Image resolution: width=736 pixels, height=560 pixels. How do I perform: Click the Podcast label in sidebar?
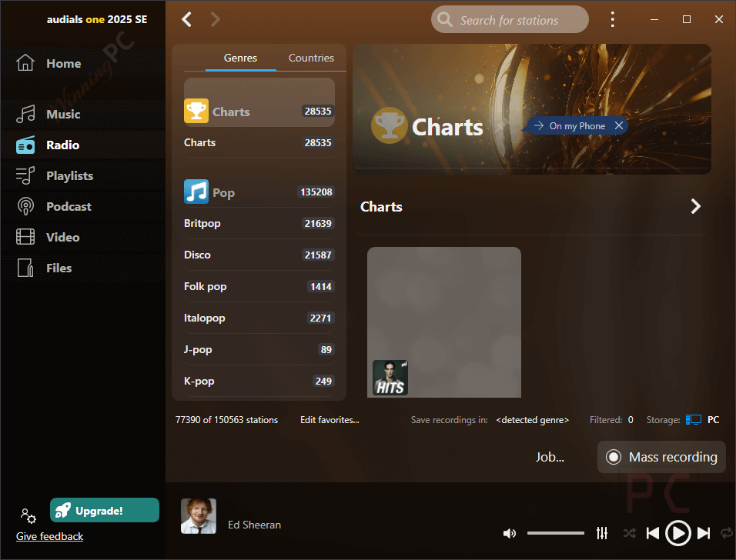pyautogui.click(x=69, y=206)
